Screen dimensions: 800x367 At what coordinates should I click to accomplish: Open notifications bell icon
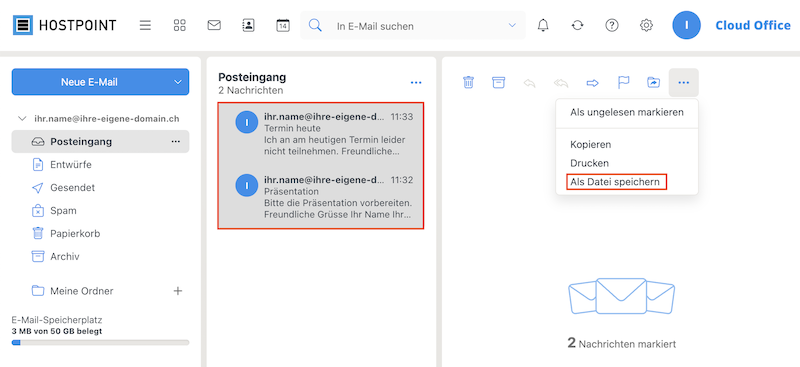[x=543, y=25]
